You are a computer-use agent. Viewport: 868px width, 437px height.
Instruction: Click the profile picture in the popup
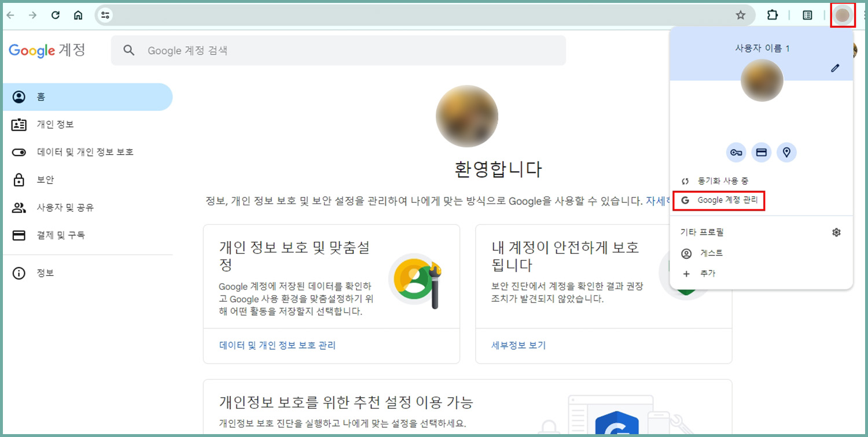tap(762, 80)
